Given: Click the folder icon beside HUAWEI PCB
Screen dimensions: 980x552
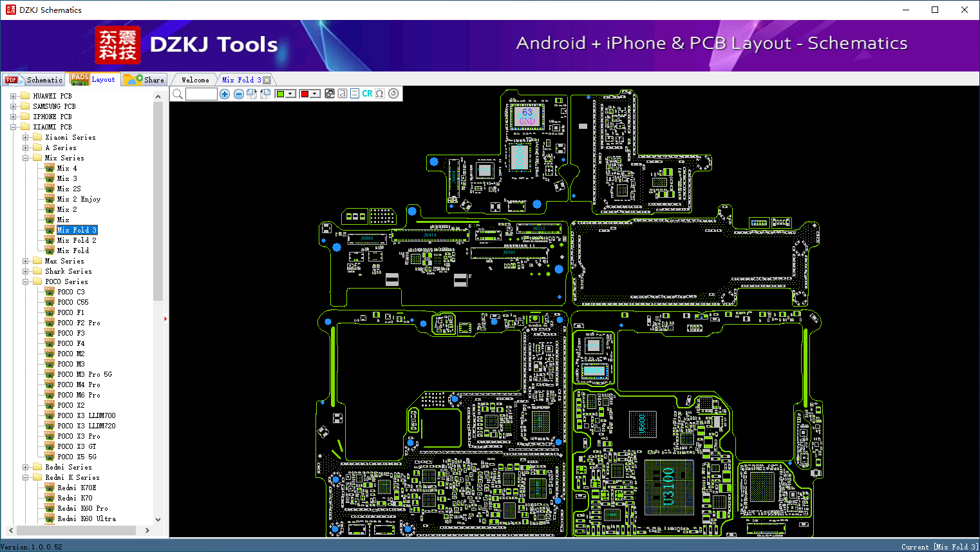Looking at the screenshot, I should [x=25, y=96].
